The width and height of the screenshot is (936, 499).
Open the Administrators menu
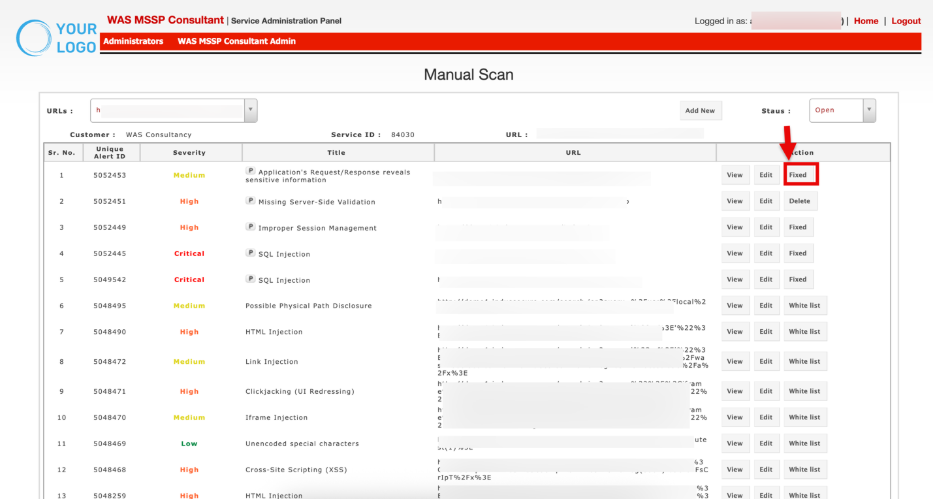[x=133, y=41]
